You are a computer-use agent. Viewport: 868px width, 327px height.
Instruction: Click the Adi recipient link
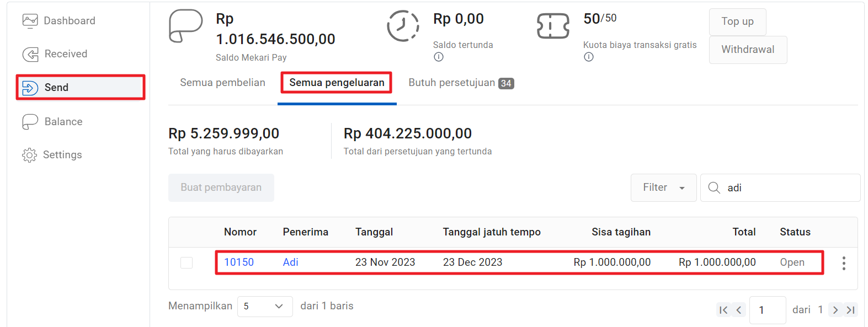290,262
